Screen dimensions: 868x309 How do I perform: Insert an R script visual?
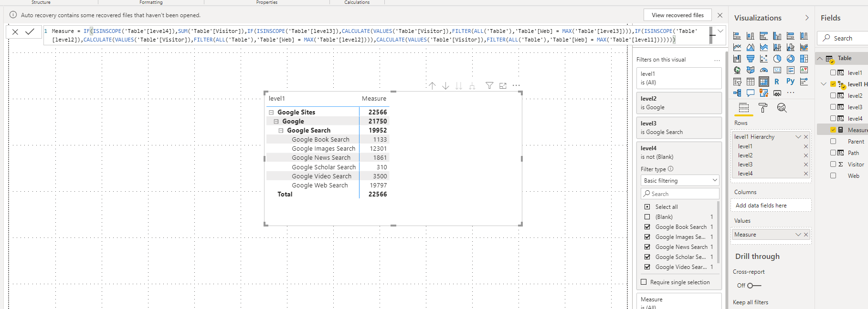(x=777, y=82)
